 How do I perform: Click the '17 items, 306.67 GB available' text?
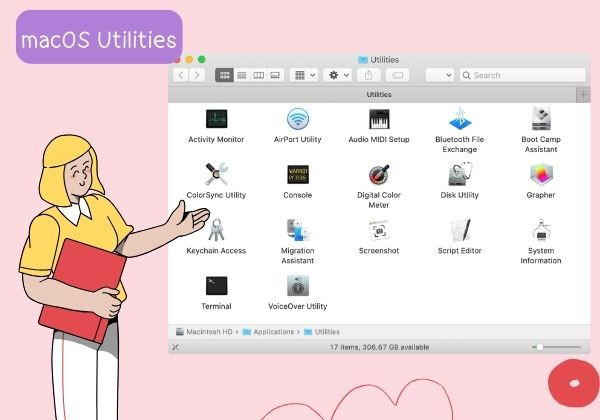380,347
